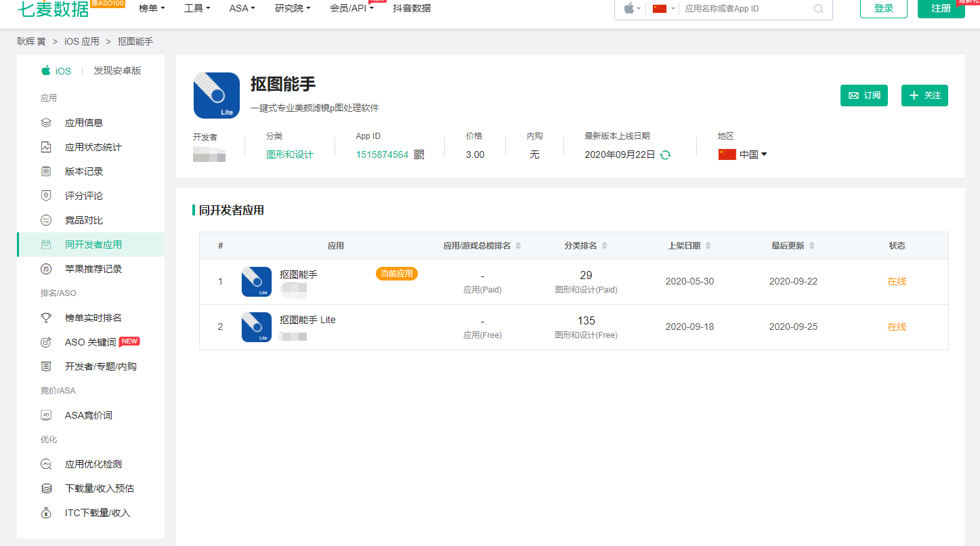Refresh the latest version date icon

point(665,154)
